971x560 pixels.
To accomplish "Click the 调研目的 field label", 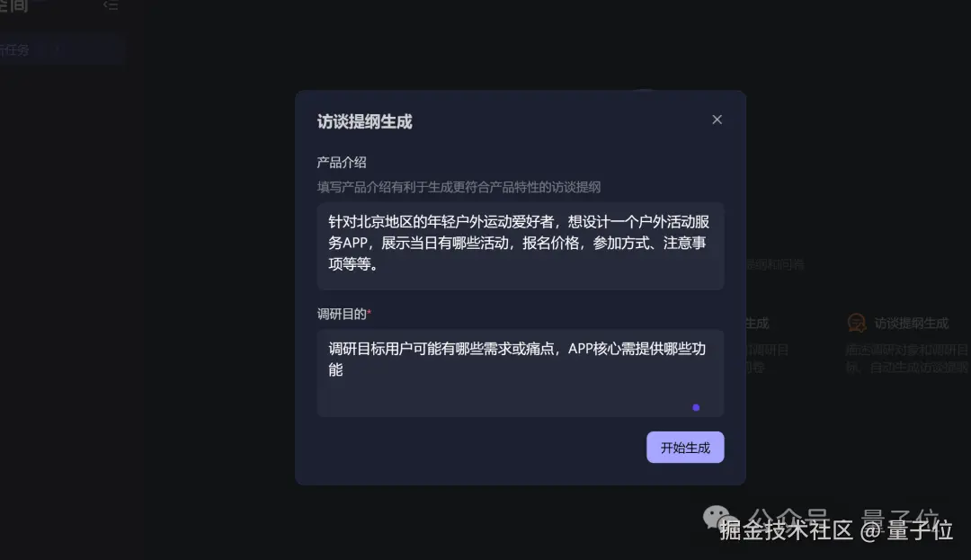I will click(x=342, y=314).
